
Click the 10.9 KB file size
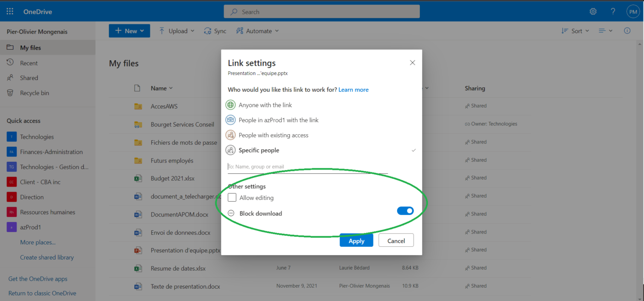(410, 286)
